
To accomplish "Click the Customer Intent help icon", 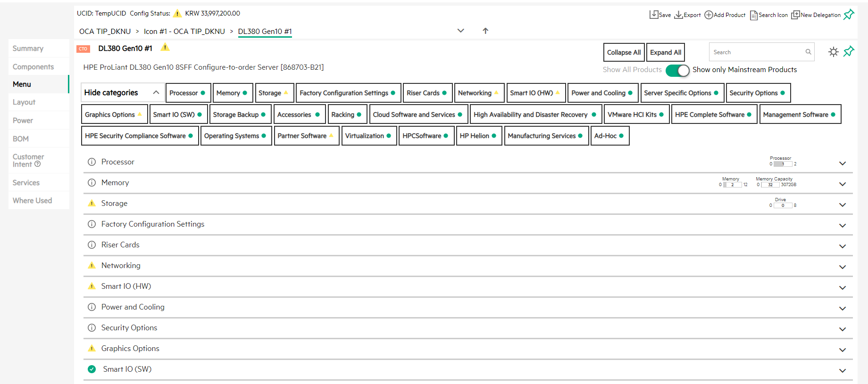I will 38,164.
